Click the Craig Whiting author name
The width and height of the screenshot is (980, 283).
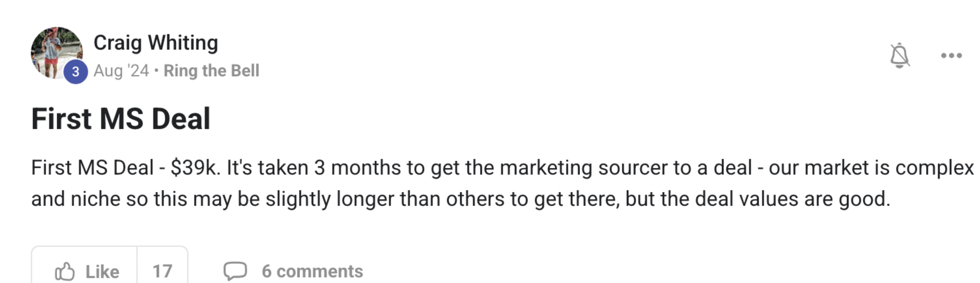156,43
